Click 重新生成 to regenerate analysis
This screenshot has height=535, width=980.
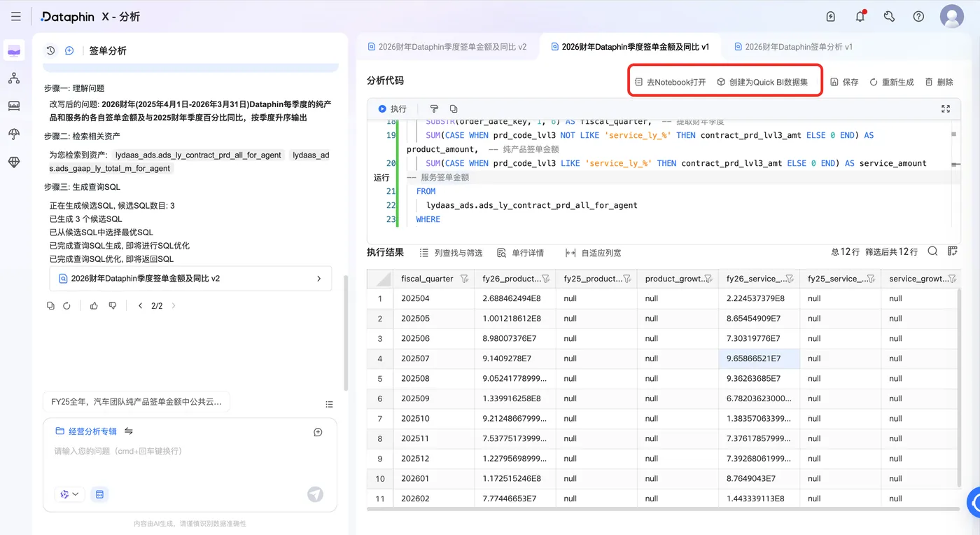[x=892, y=82]
